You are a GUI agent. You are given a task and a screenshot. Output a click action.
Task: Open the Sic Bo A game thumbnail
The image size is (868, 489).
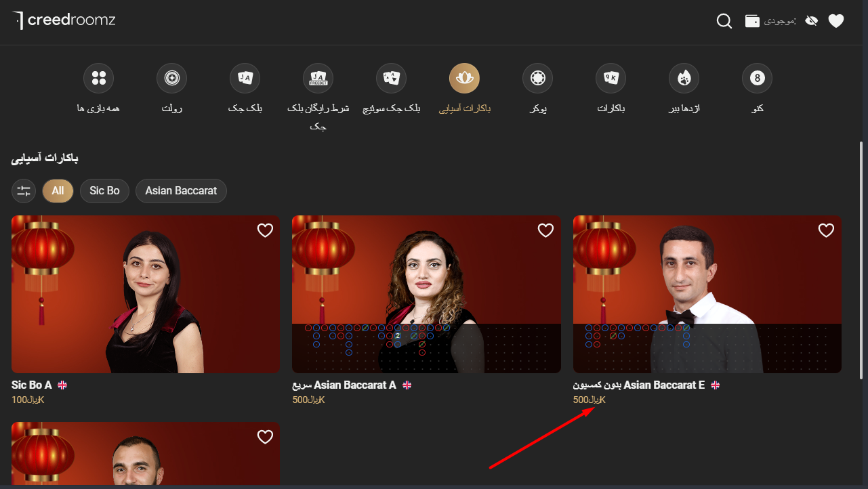click(146, 294)
